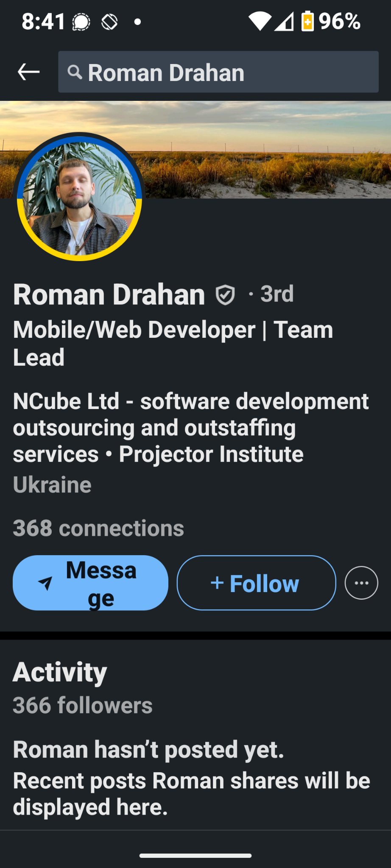Tap the cellular signal icon
The height and width of the screenshot is (868, 391).
point(284,21)
